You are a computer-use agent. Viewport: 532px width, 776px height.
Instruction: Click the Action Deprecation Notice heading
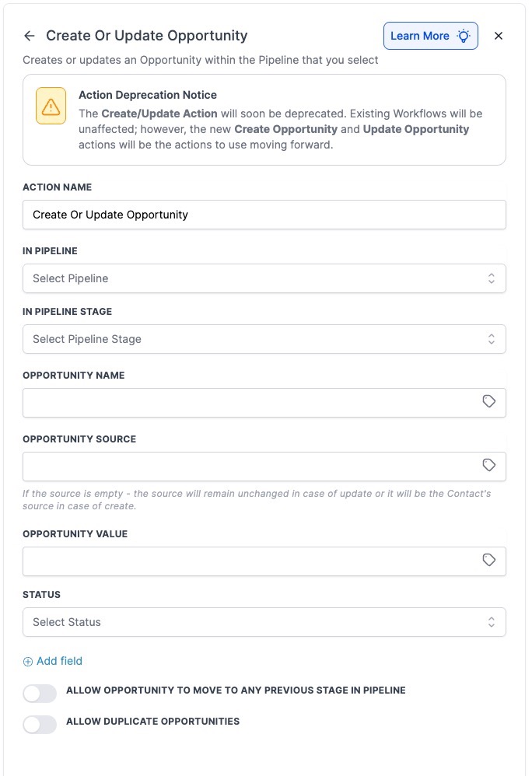click(x=148, y=95)
